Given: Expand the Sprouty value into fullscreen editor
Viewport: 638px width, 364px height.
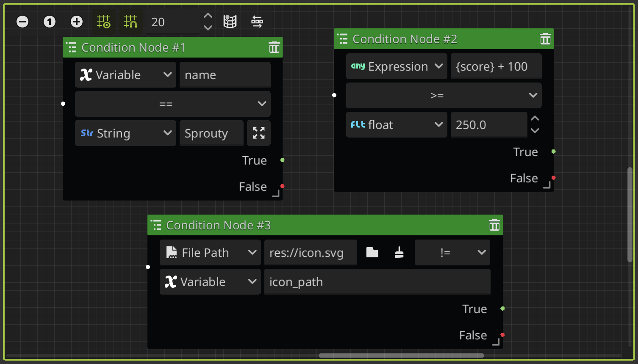Looking at the screenshot, I should (258, 133).
